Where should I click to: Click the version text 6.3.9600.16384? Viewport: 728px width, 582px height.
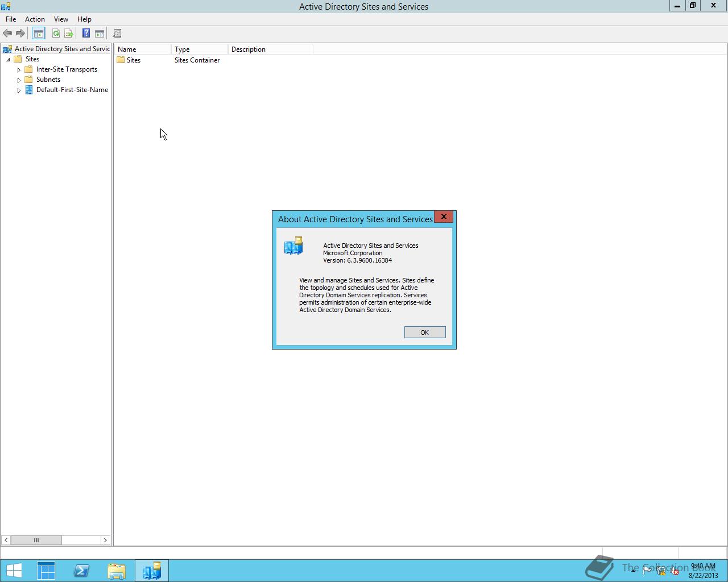[369, 260]
